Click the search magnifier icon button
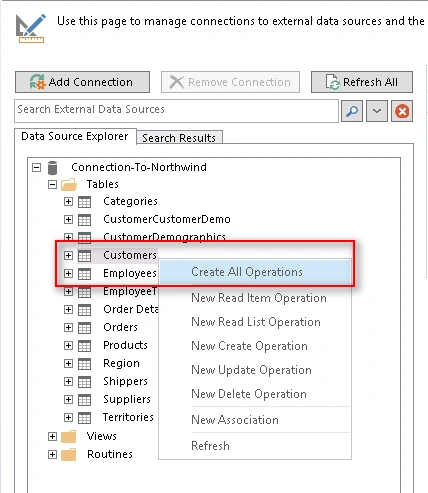The image size is (428, 493). [x=352, y=111]
